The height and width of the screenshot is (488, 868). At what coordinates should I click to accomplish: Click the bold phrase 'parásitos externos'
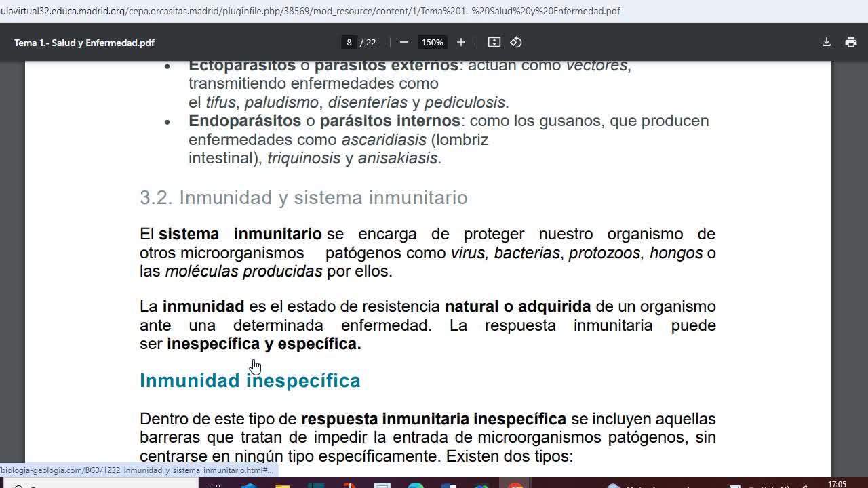[387, 66]
